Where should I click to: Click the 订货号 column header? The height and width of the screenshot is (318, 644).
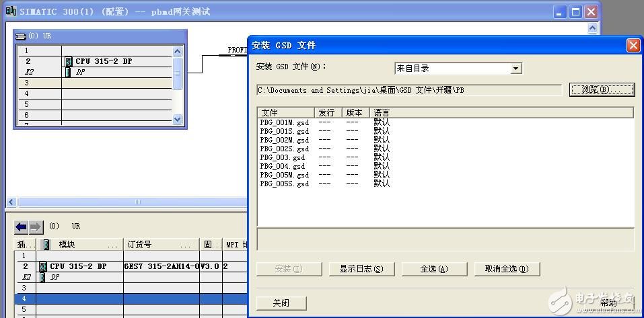click(x=162, y=245)
